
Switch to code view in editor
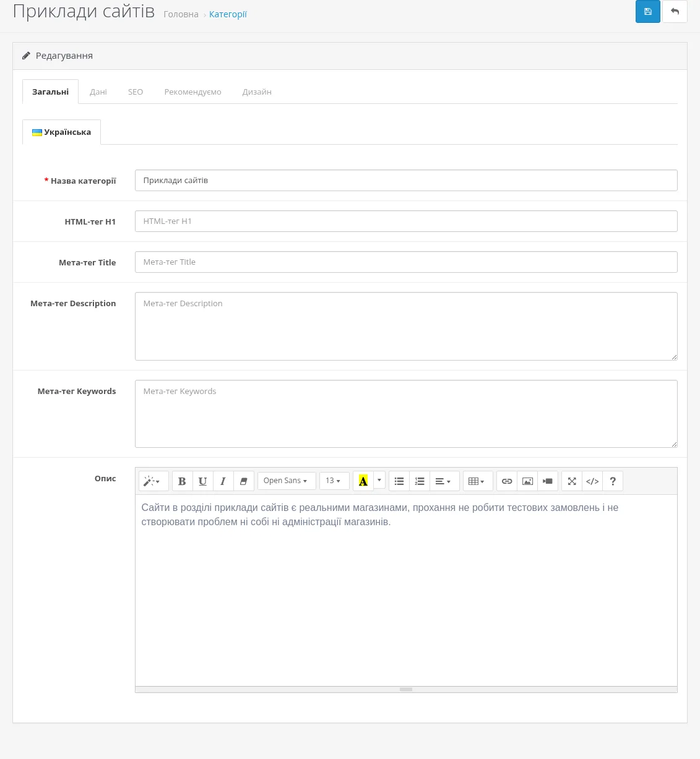(592, 481)
